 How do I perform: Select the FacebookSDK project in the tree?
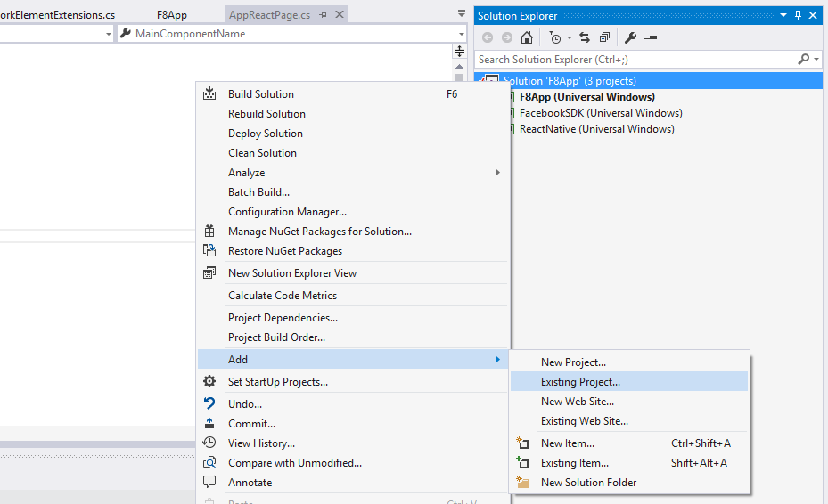point(600,113)
